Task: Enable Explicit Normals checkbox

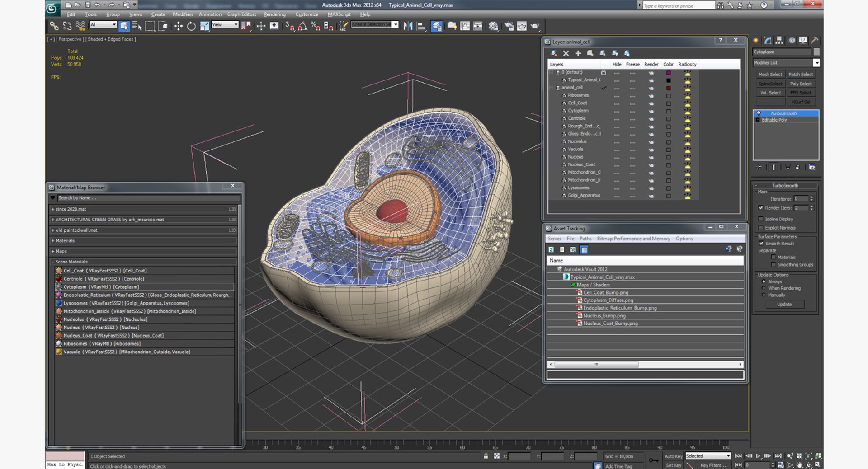Action: click(761, 228)
